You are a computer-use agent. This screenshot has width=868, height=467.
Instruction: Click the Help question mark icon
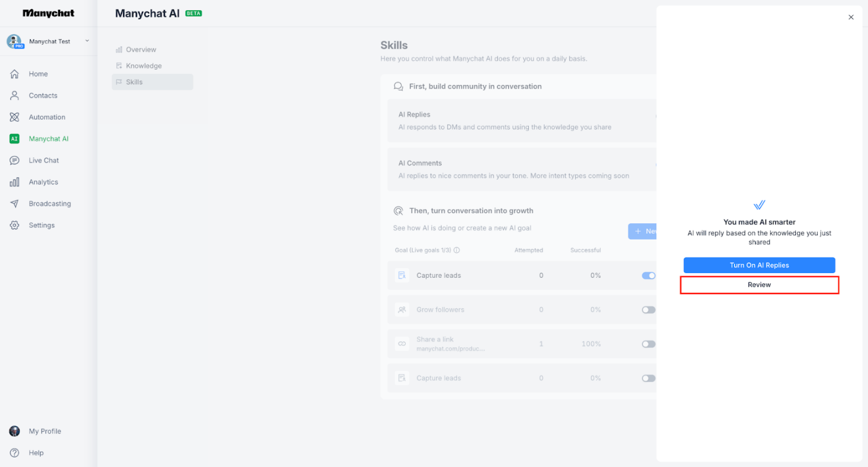click(15, 453)
